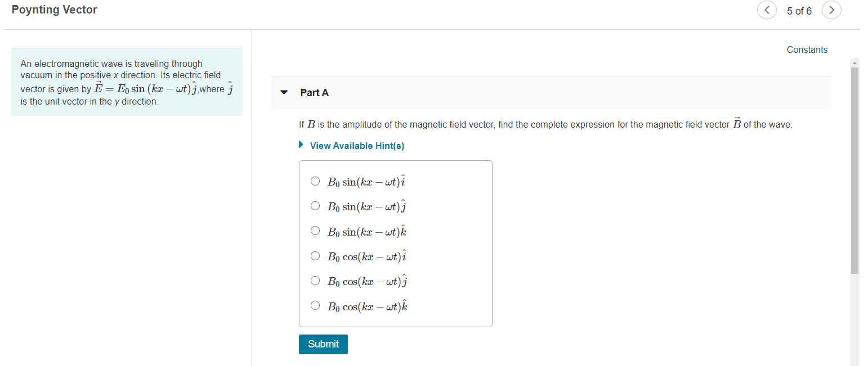Open the Constants page
Screen dimensions: 868x366
pos(807,49)
